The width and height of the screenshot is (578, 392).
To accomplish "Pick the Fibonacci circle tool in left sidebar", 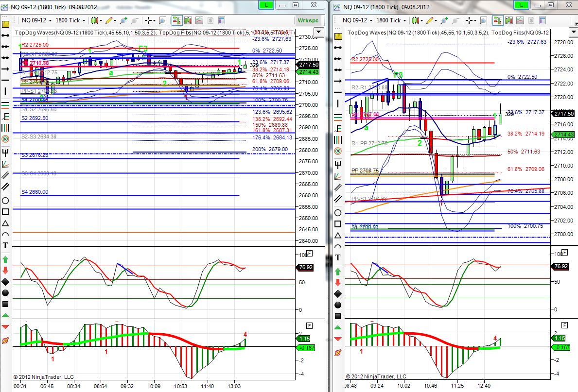I will pos(5,139).
